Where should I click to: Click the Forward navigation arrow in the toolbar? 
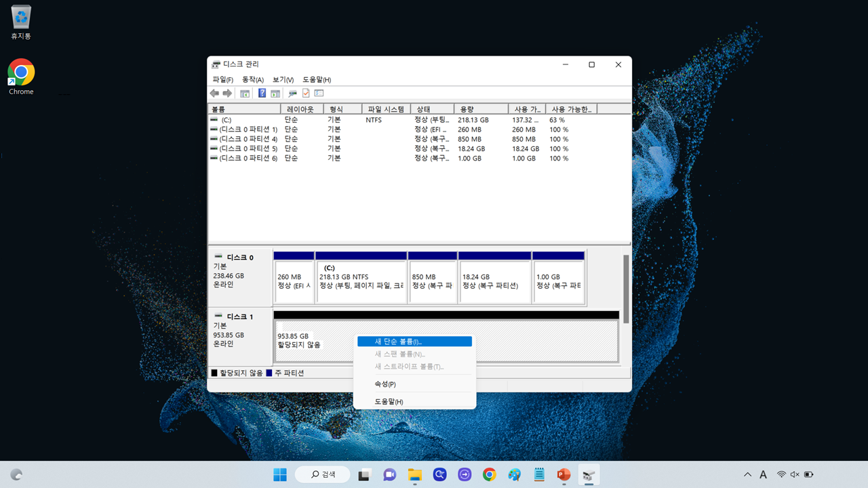227,93
